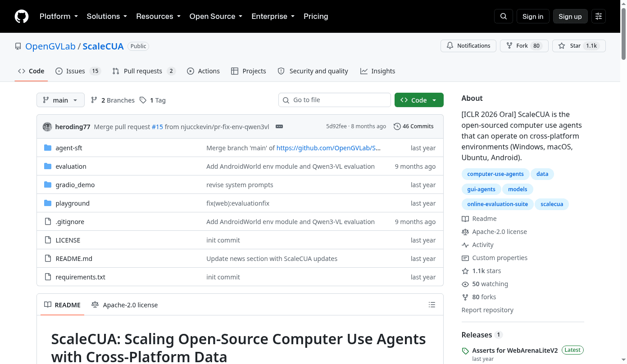This screenshot has width=627, height=364.
Task: Switch to the Issues tab
Action: pos(77,71)
